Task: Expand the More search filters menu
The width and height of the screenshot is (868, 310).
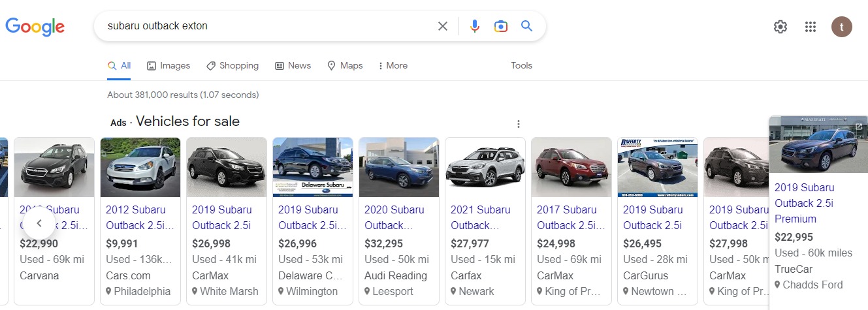Action: tap(393, 66)
